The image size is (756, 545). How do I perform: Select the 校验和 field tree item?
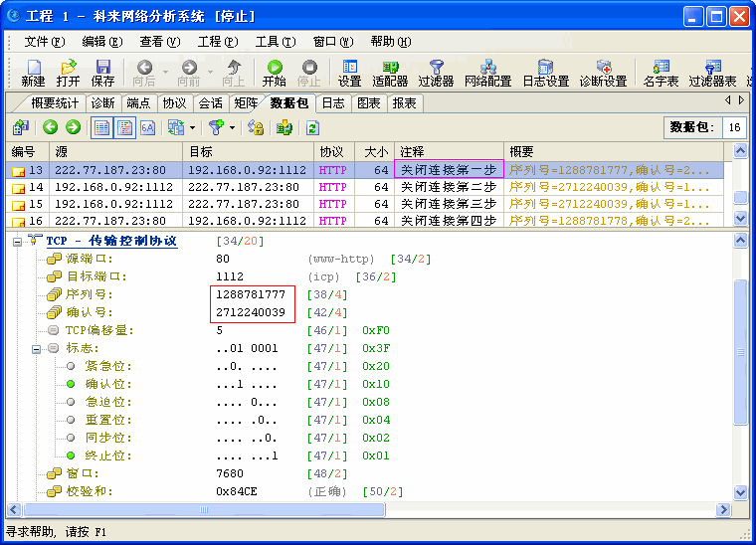[x=90, y=491]
